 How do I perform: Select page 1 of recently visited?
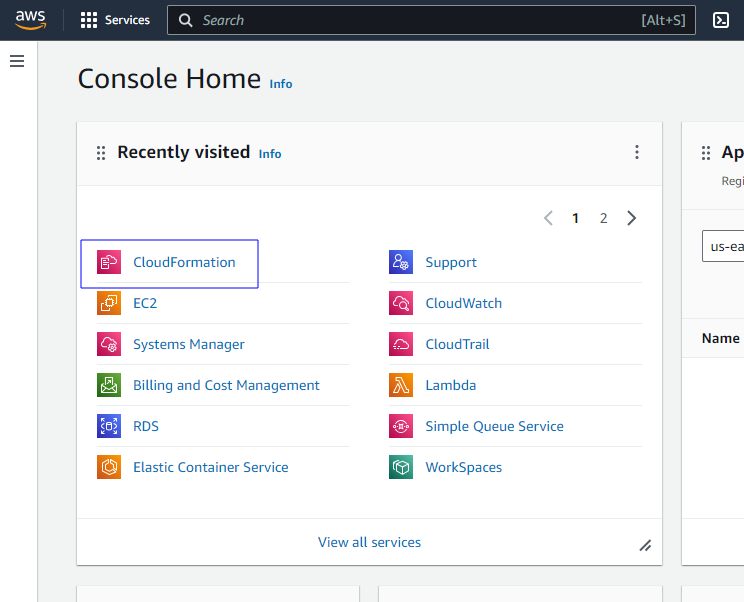click(x=575, y=218)
